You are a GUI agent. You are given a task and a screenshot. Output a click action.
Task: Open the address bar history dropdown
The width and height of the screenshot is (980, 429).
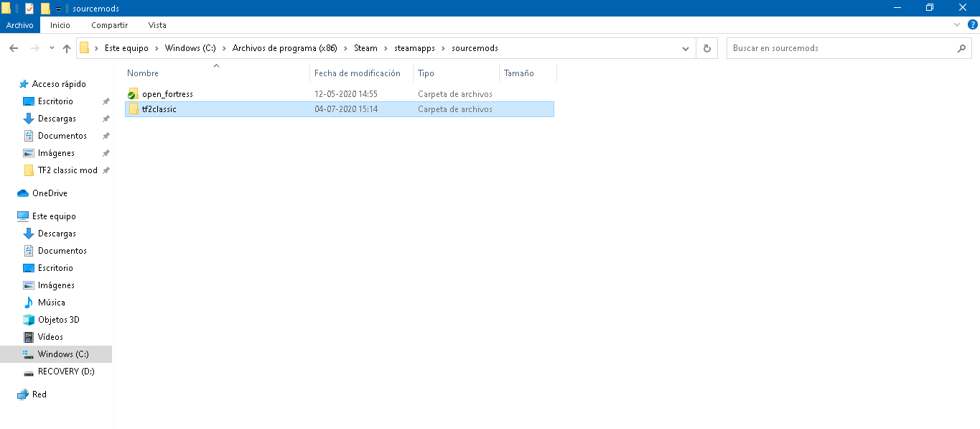click(x=686, y=48)
